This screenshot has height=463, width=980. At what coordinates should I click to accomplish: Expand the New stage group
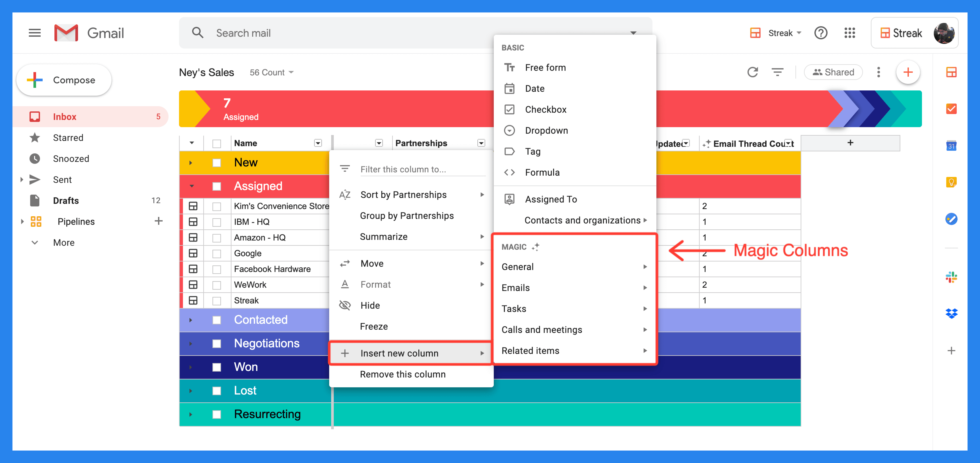[191, 163]
